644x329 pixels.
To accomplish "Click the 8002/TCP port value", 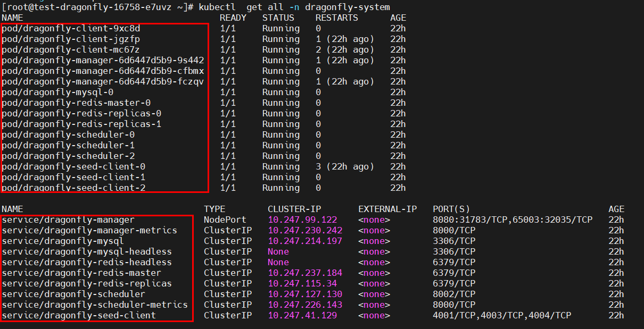I will click(454, 294).
